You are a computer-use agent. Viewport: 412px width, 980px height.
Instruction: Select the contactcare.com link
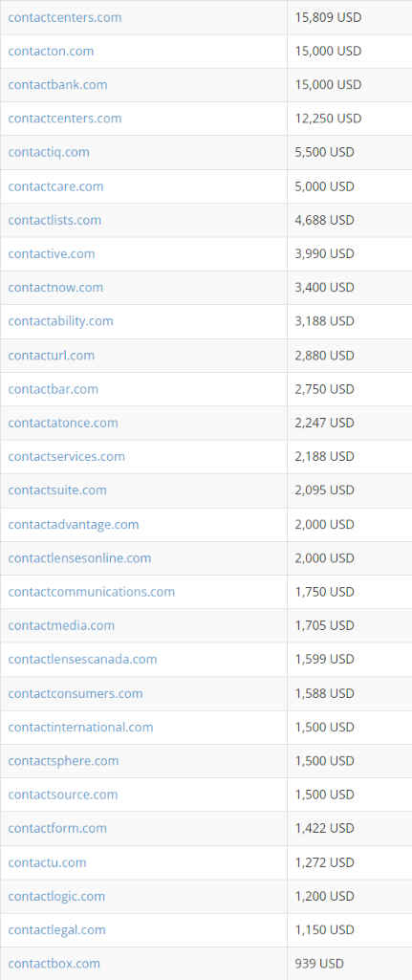55,186
